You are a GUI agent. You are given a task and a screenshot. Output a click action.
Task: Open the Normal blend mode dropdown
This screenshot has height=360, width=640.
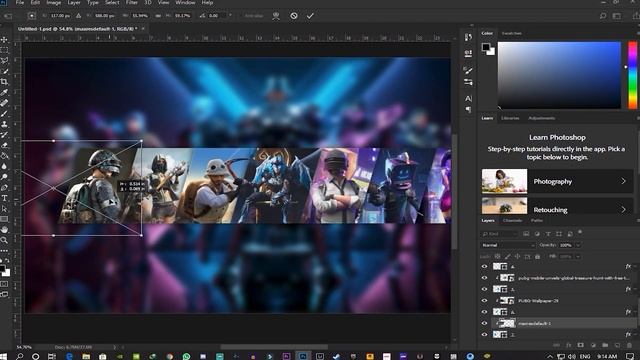tap(508, 245)
